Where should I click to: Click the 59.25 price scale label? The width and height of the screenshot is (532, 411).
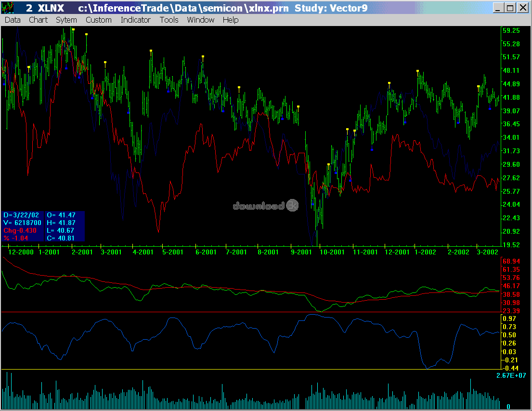click(x=511, y=30)
